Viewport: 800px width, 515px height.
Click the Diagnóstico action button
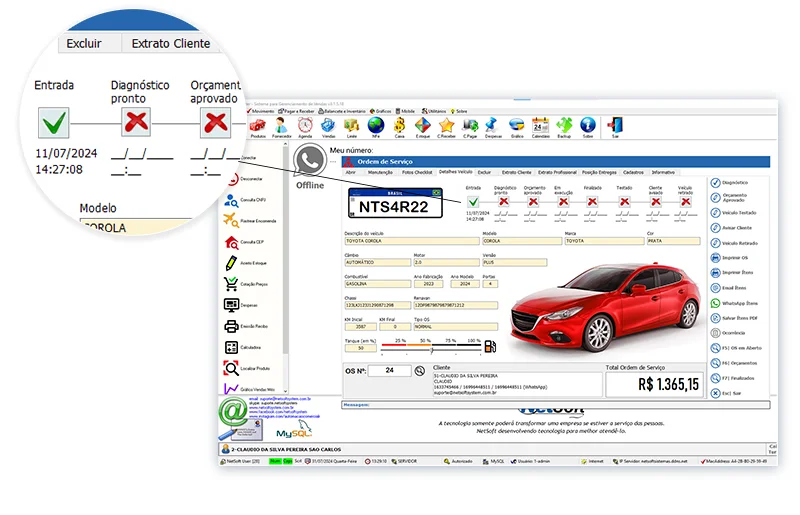730,183
